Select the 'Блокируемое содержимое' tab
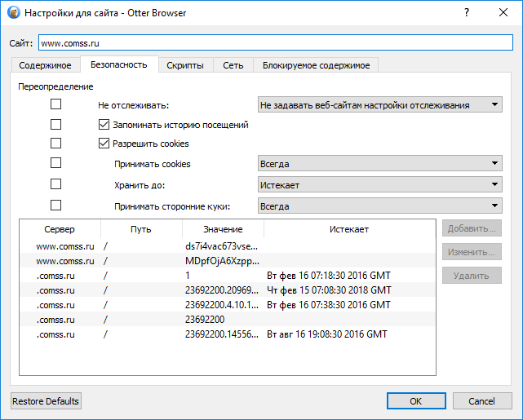Viewport: 523px width, 420px height. point(315,65)
